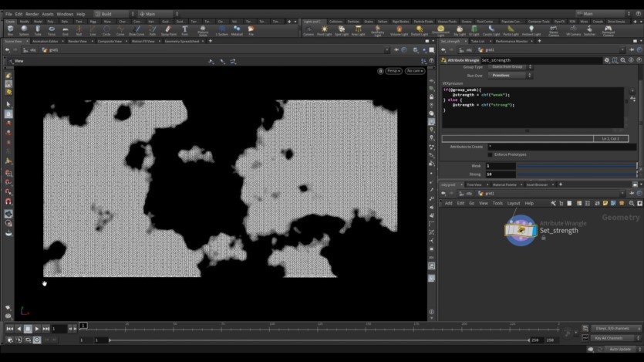Open the Persp viewport dropdown
Image resolution: width=644 pixels, height=362 pixels.
point(393,71)
